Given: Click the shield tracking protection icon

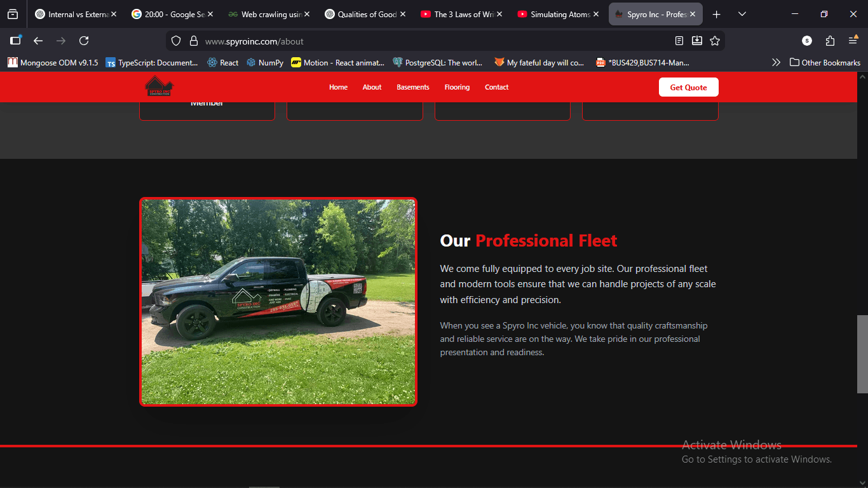Looking at the screenshot, I should [177, 41].
